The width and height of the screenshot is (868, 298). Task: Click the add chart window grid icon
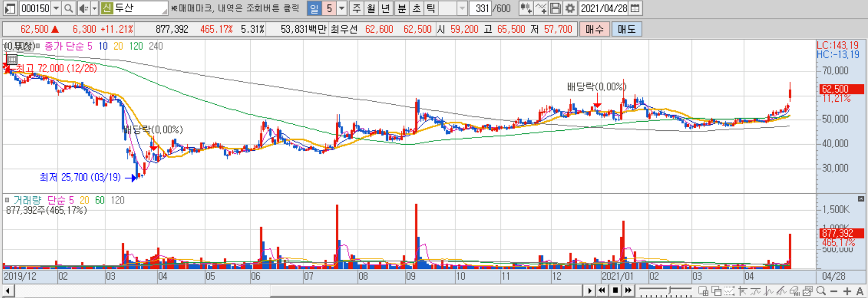(x=703, y=291)
